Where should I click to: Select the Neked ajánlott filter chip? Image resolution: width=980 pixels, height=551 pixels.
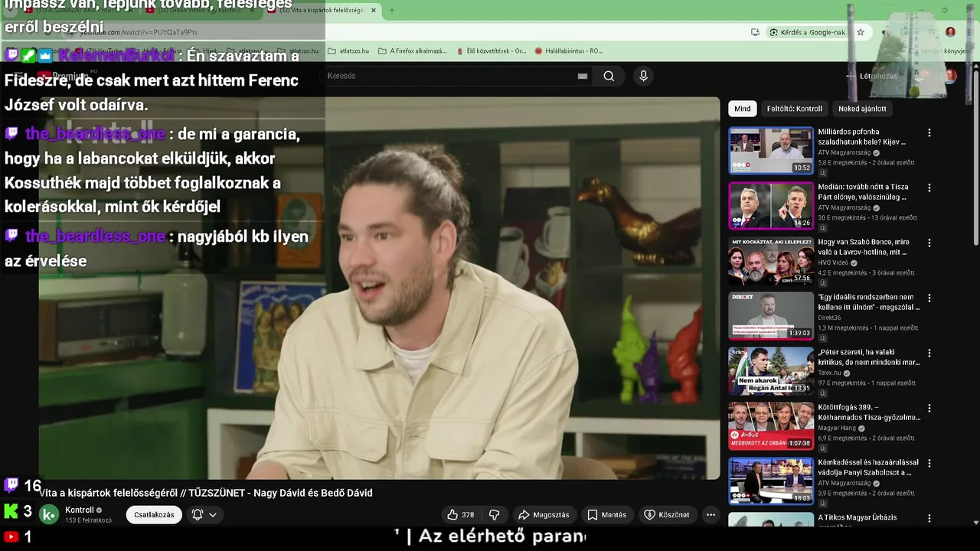[862, 109]
